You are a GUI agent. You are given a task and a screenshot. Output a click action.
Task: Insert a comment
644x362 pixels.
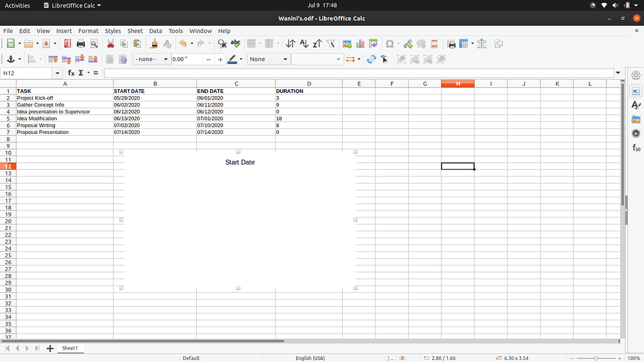420,43
